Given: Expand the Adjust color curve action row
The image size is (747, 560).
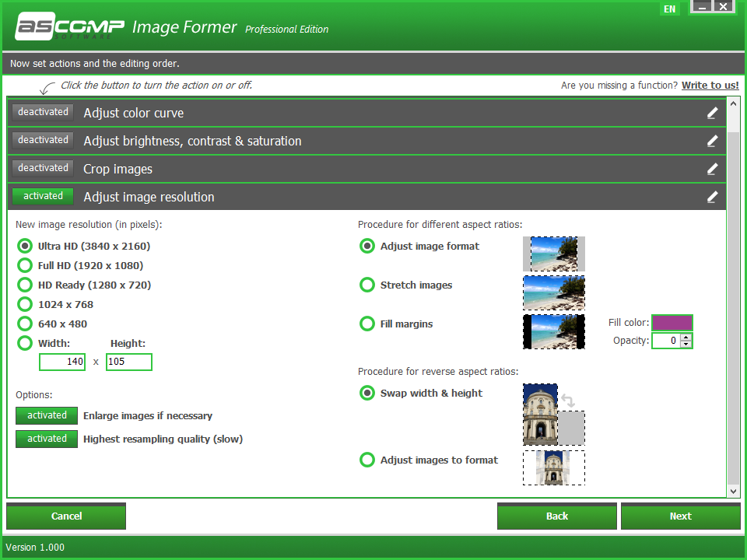Looking at the screenshot, I should pyautogui.click(x=366, y=113).
